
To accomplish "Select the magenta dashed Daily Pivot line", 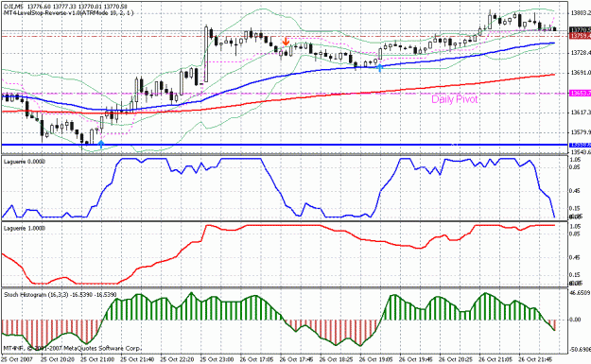I will coord(285,93).
